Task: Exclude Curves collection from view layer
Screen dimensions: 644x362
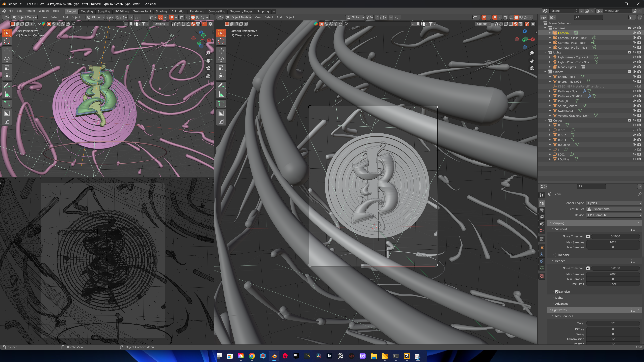Action: point(630,120)
